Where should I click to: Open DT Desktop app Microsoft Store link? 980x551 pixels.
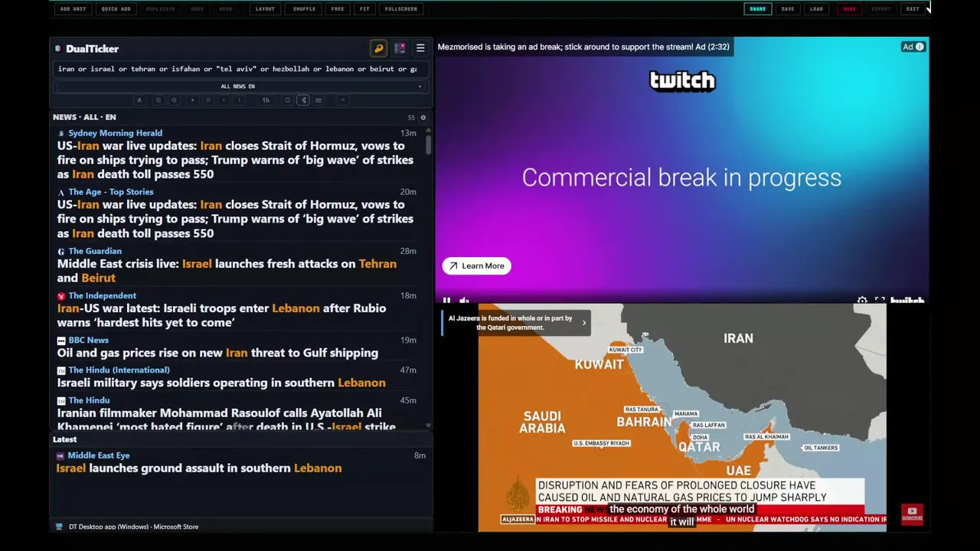(x=133, y=527)
